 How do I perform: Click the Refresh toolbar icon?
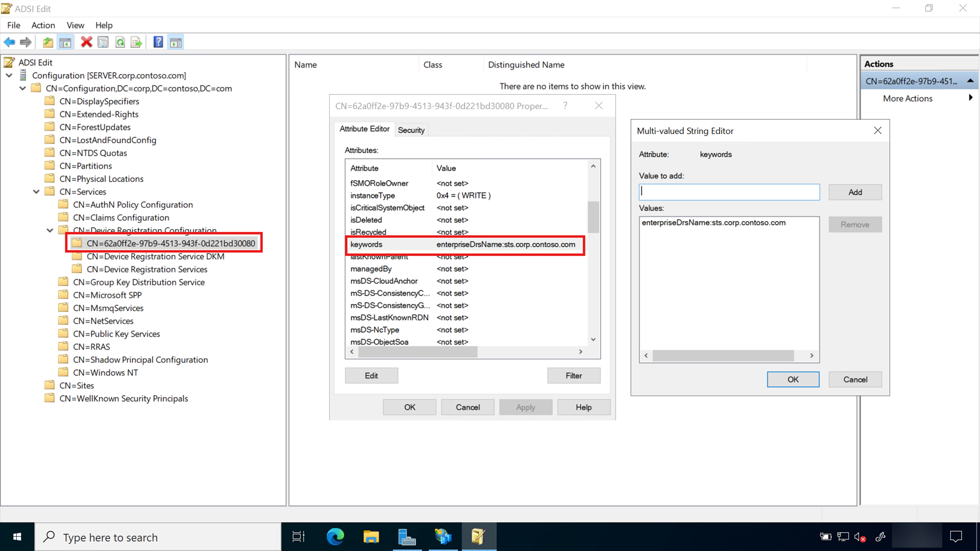click(120, 42)
